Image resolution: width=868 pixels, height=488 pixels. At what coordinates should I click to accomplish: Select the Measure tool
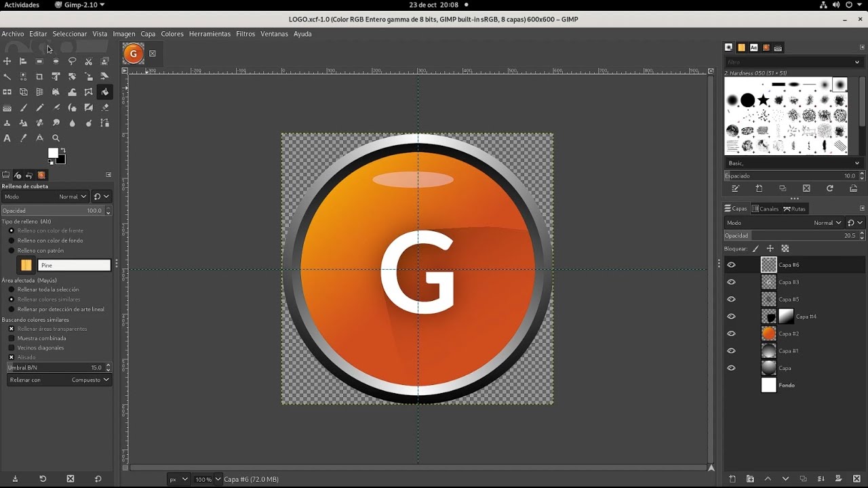point(39,138)
